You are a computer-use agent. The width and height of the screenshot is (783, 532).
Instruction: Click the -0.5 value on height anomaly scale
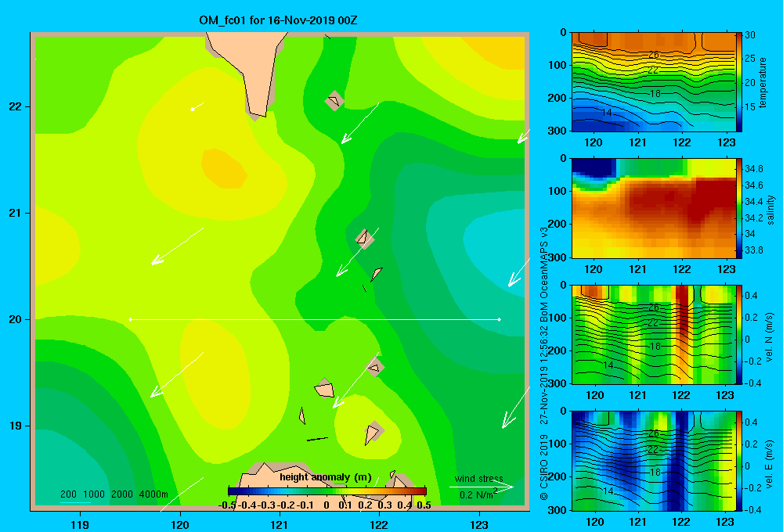227,505
